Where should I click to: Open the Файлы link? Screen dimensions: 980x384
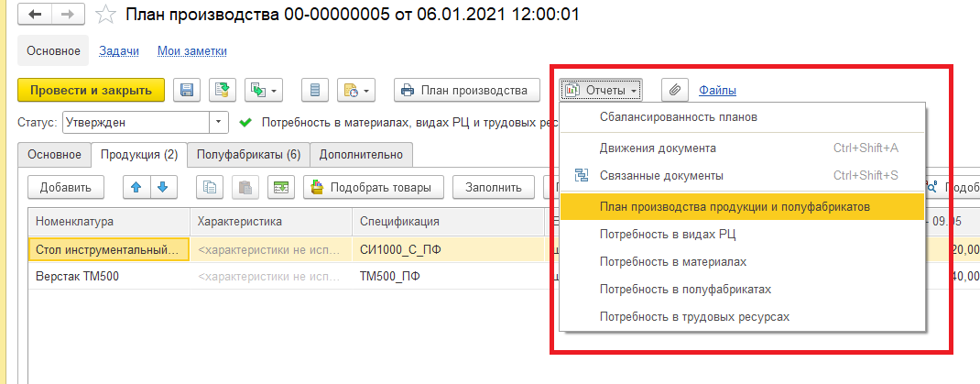[x=717, y=90]
